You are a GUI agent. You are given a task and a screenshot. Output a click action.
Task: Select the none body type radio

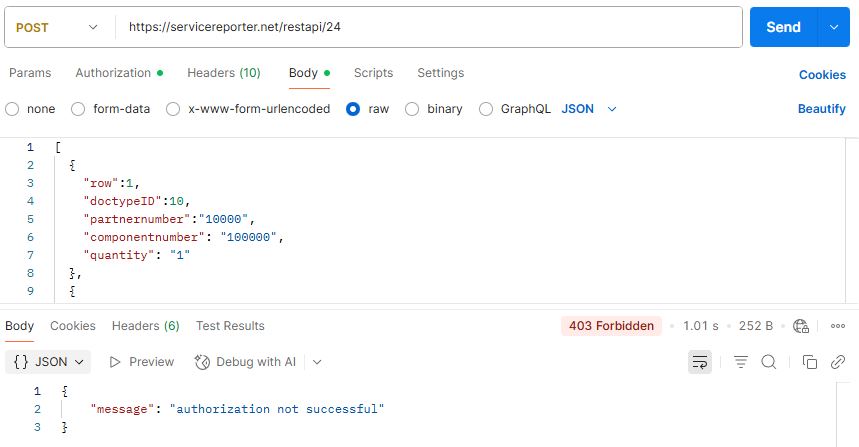pyautogui.click(x=12, y=109)
